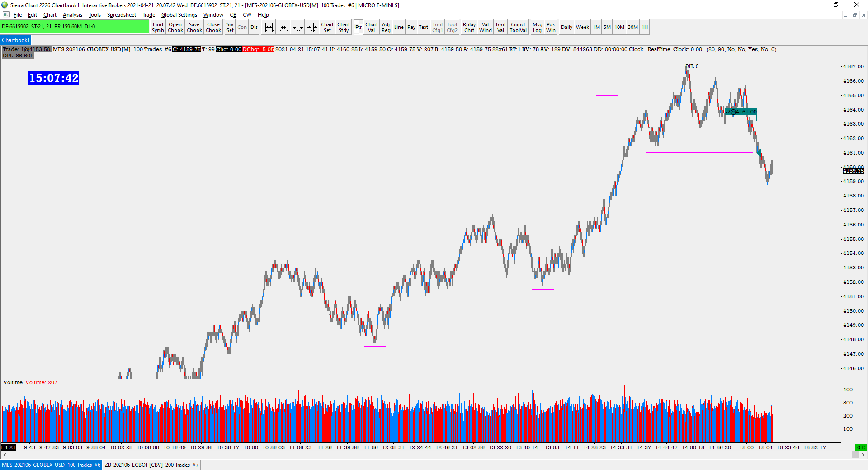Viewport: 868px width, 470px height.
Task: Open the Tools menu
Action: pos(94,15)
